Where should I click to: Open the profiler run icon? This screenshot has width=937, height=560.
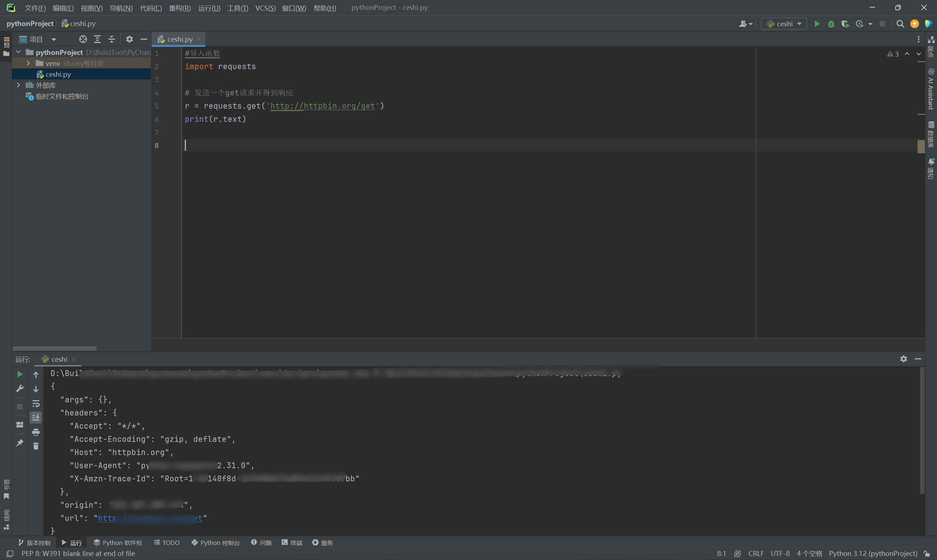click(x=860, y=24)
